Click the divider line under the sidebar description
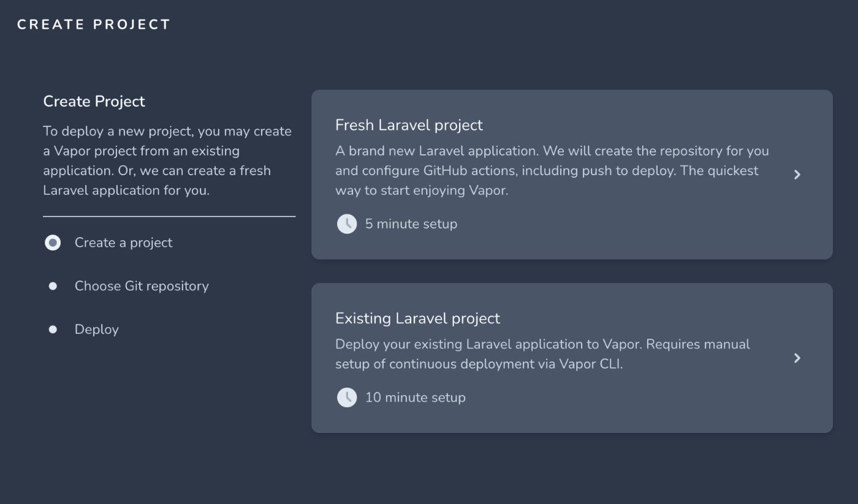The height and width of the screenshot is (504, 858). [x=169, y=216]
